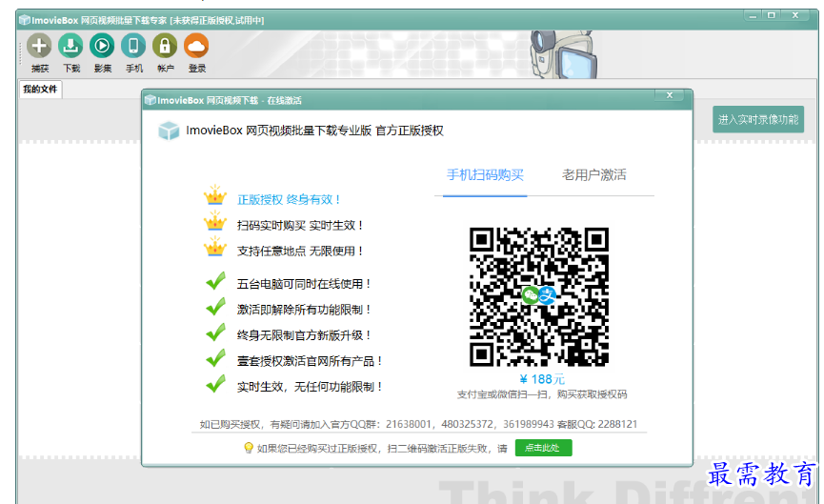Click the 激活即解除所有功能限制 line
The height and width of the screenshot is (504, 824).
tap(304, 310)
